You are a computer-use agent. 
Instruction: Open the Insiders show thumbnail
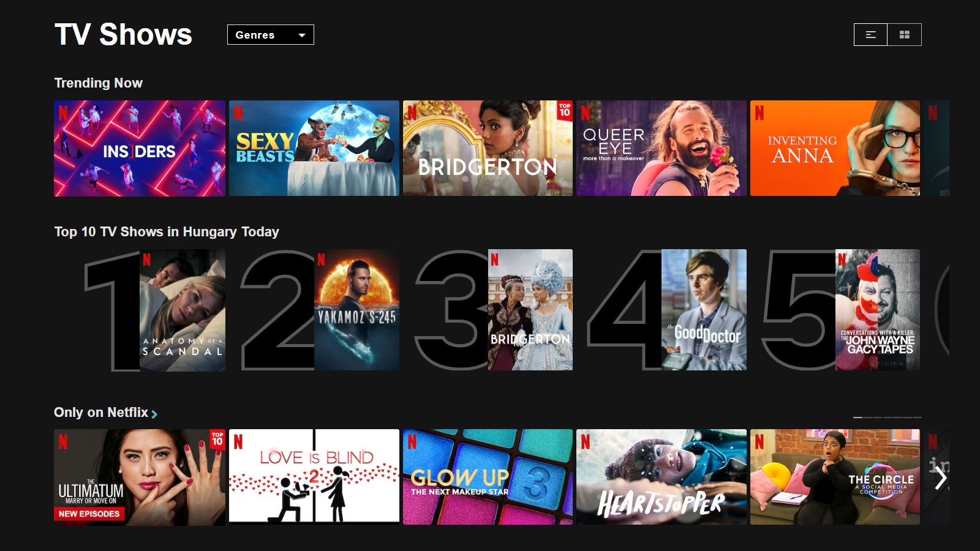(140, 148)
